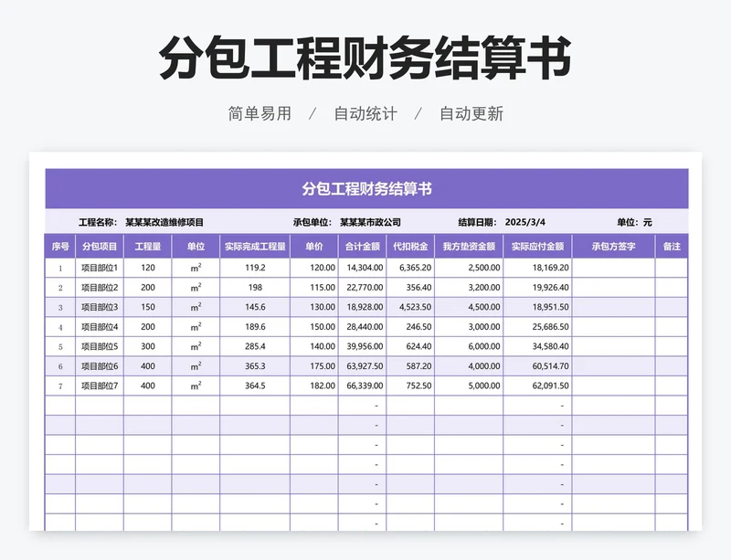The height and width of the screenshot is (560, 731).
Task: Select the 实际完成工程量 column header
Action: coord(255,246)
